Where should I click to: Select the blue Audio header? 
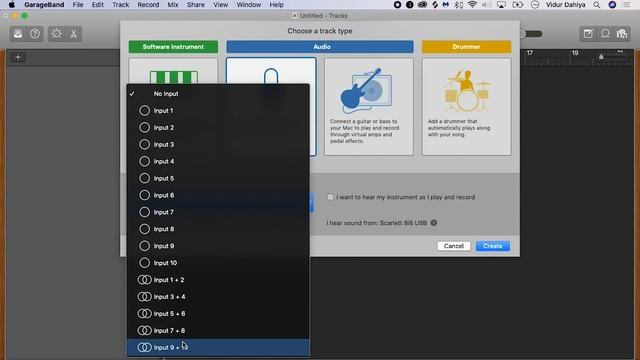(x=320, y=47)
